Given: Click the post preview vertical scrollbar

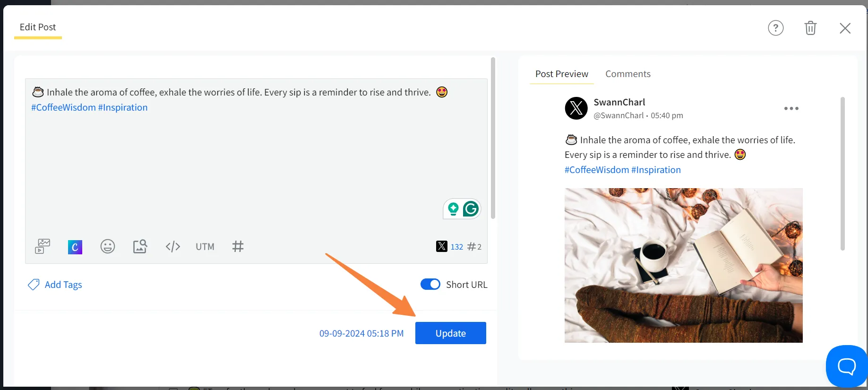Looking at the screenshot, I should tap(842, 173).
